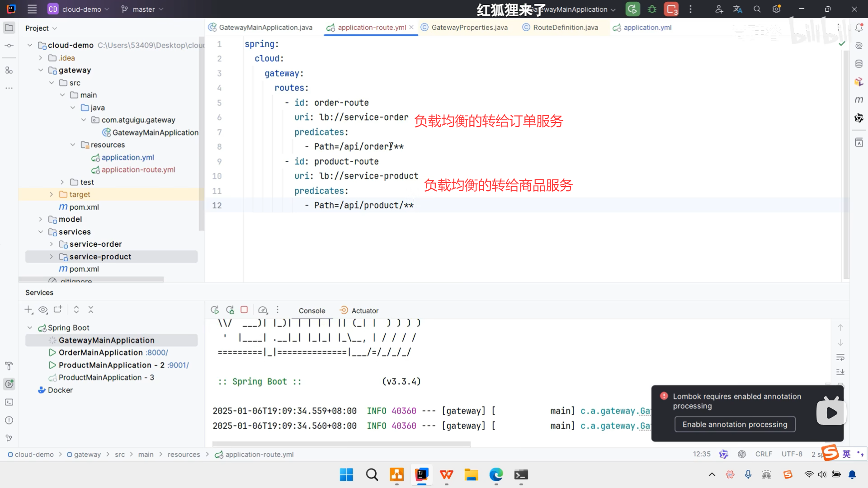Toggle scroll-to-end in the console

pos(840,372)
